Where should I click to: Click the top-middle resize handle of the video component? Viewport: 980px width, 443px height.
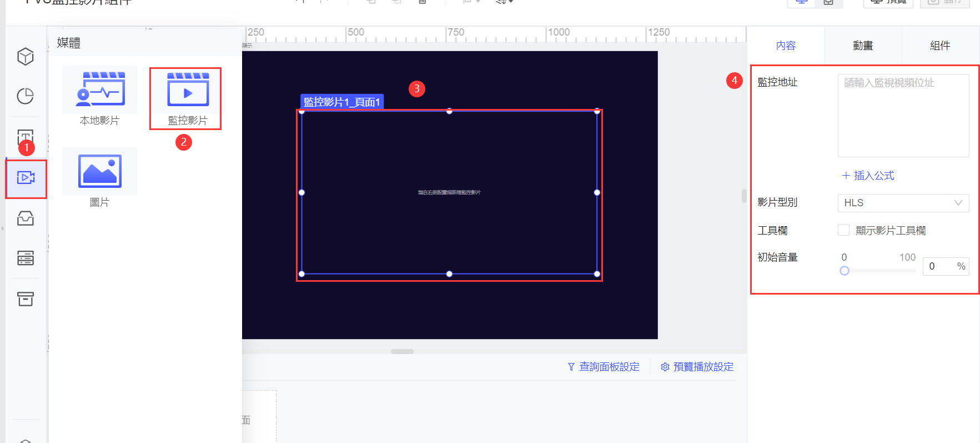click(x=449, y=111)
